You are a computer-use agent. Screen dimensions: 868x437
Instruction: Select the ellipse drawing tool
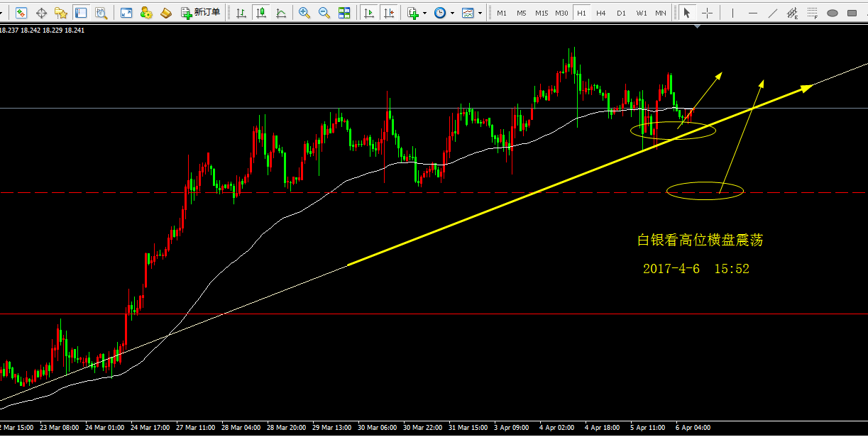(x=833, y=13)
